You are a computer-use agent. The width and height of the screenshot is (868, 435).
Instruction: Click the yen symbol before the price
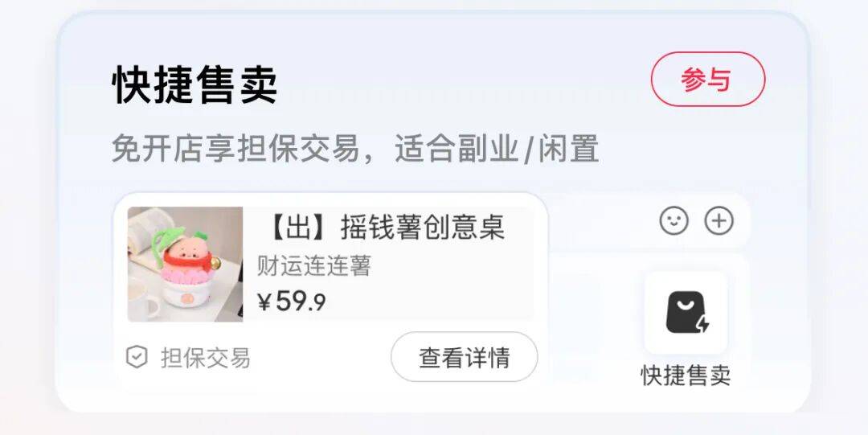[264, 302]
